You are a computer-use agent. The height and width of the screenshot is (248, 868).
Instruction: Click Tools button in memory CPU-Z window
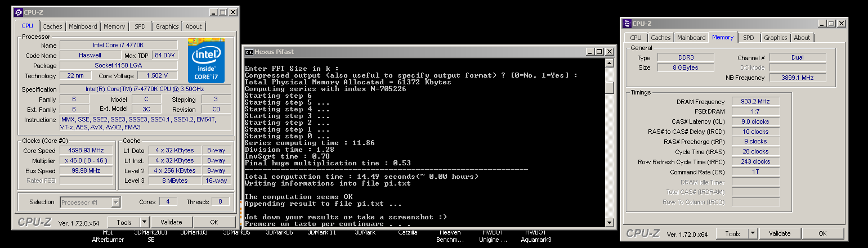tap(732, 233)
